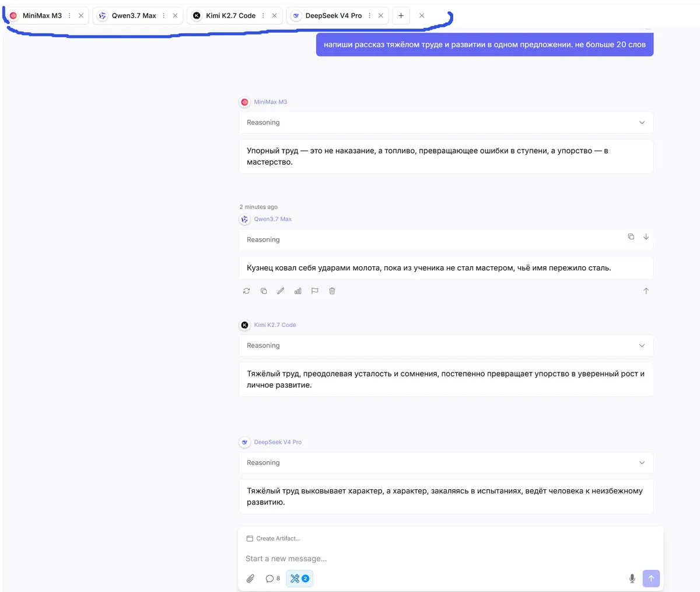Attach a file with the paperclip icon

250,579
